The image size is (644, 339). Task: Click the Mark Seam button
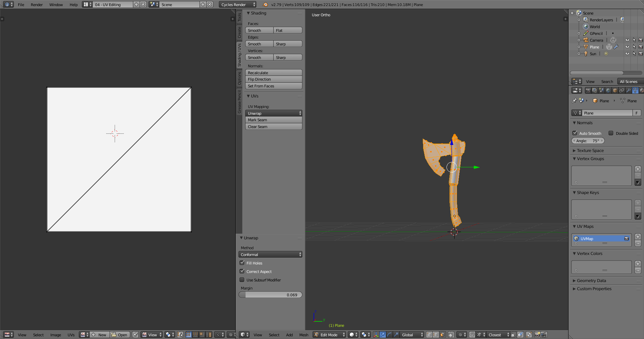point(274,120)
